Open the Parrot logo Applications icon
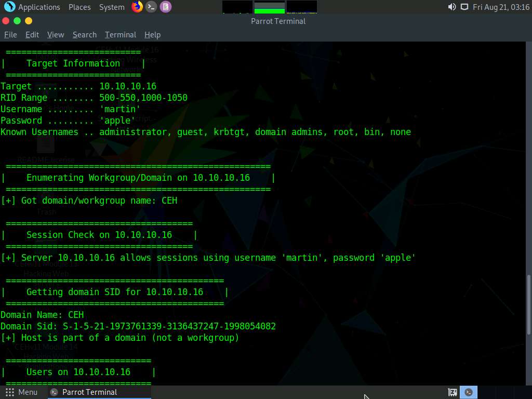 [9, 7]
